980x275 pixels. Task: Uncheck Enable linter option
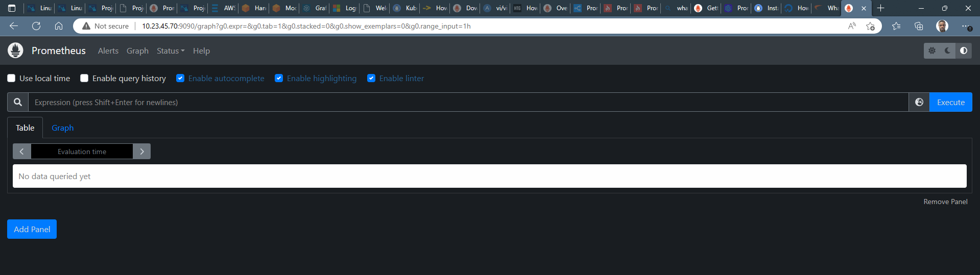(x=371, y=78)
